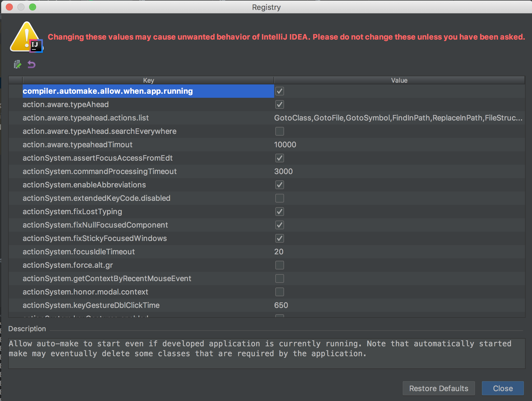532x401 pixels.
Task: Click the Key column header
Action: click(x=148, y=80)
